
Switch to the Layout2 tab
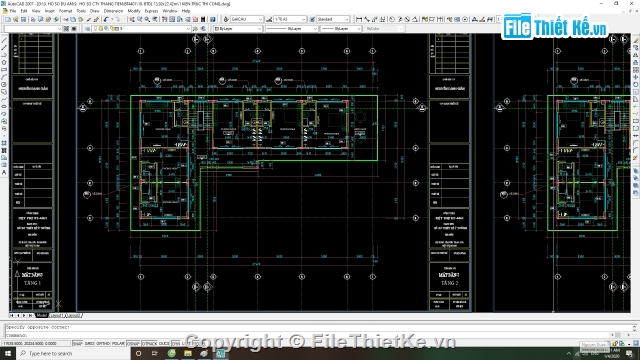click(73, 316)
